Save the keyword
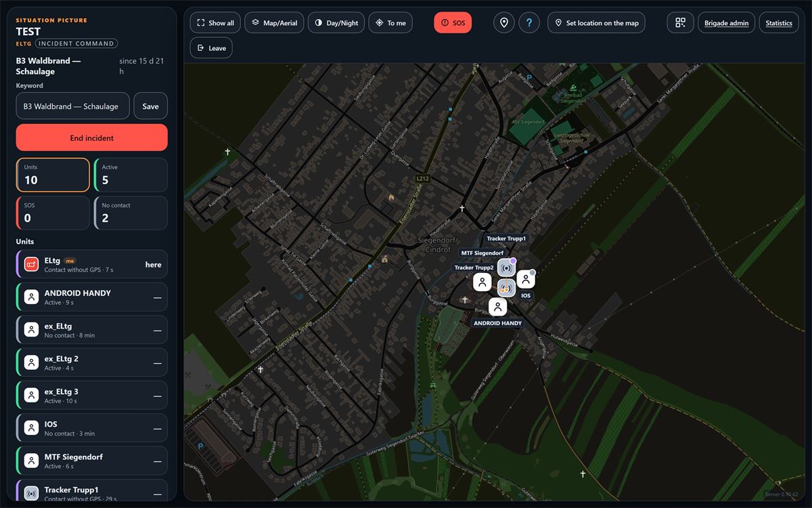 pos(151,106)
